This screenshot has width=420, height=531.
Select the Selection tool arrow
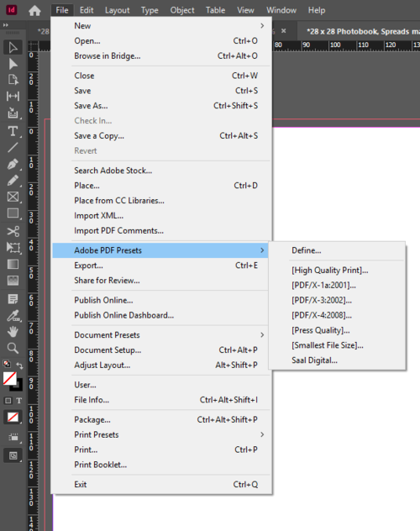pyautogui.click(x=13, y=47)
